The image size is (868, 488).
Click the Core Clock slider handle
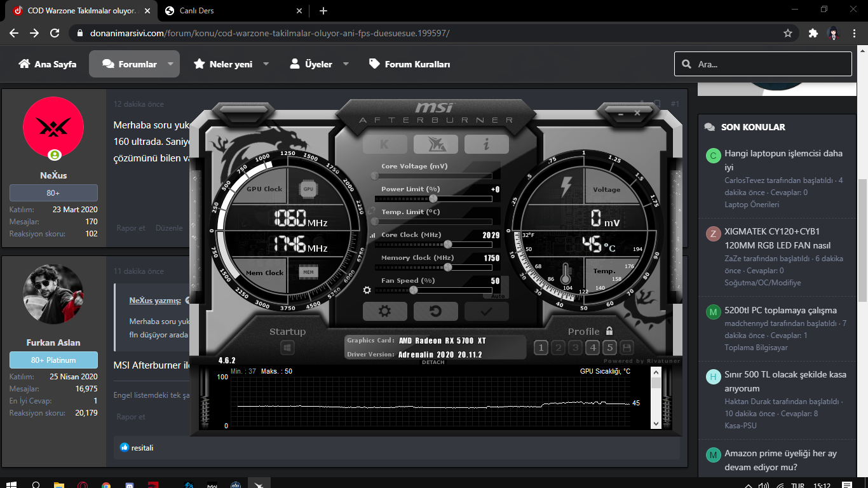point(448,244)
